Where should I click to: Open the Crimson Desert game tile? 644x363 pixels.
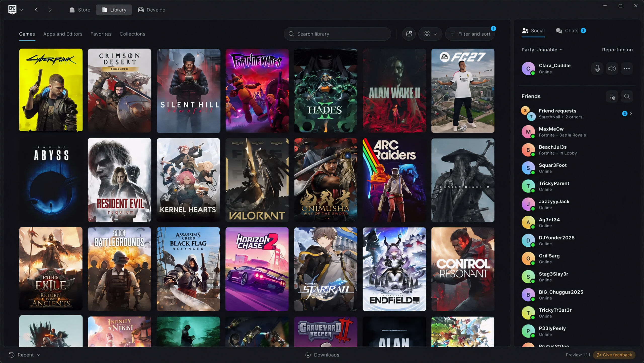[119, 90]
